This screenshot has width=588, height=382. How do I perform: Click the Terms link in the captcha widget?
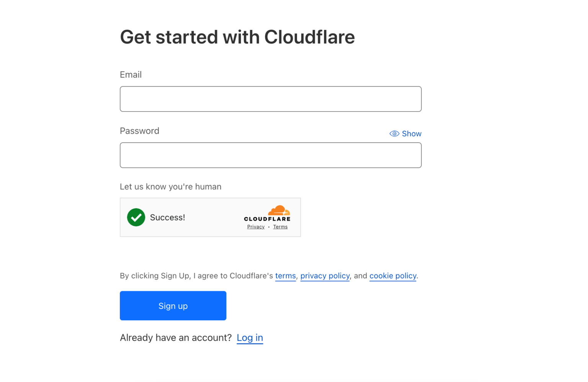[280, 226]
